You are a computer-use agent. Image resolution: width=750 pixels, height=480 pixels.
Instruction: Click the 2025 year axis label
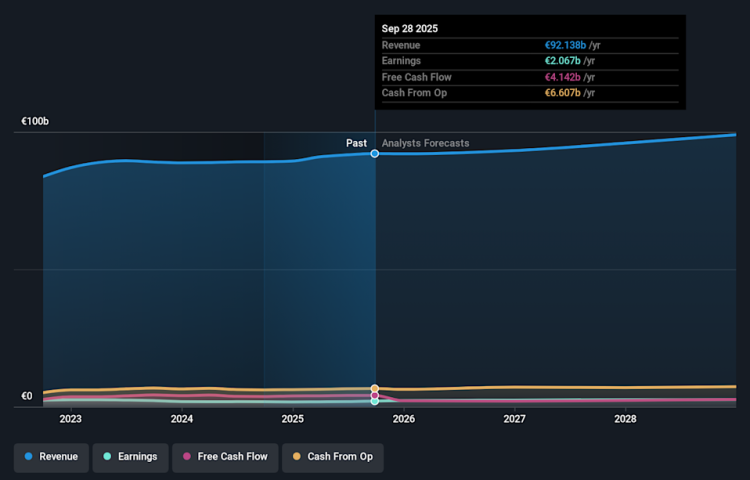293,419
